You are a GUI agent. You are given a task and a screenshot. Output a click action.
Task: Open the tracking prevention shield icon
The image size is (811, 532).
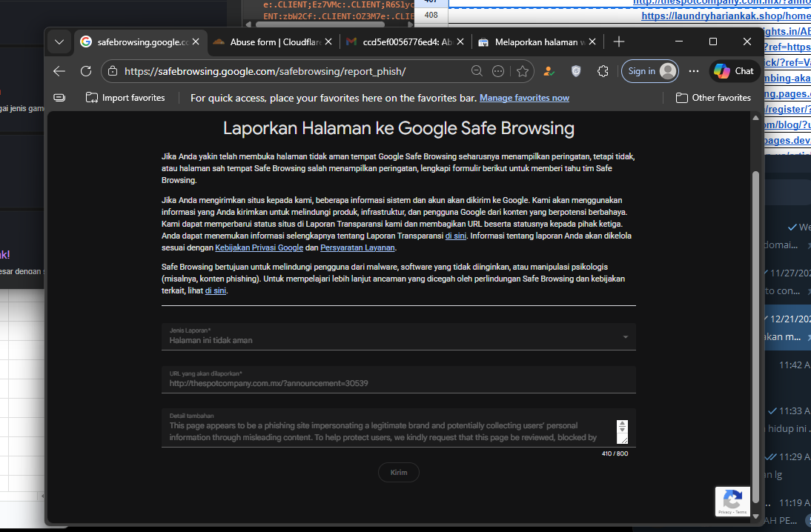click(576, 71)
